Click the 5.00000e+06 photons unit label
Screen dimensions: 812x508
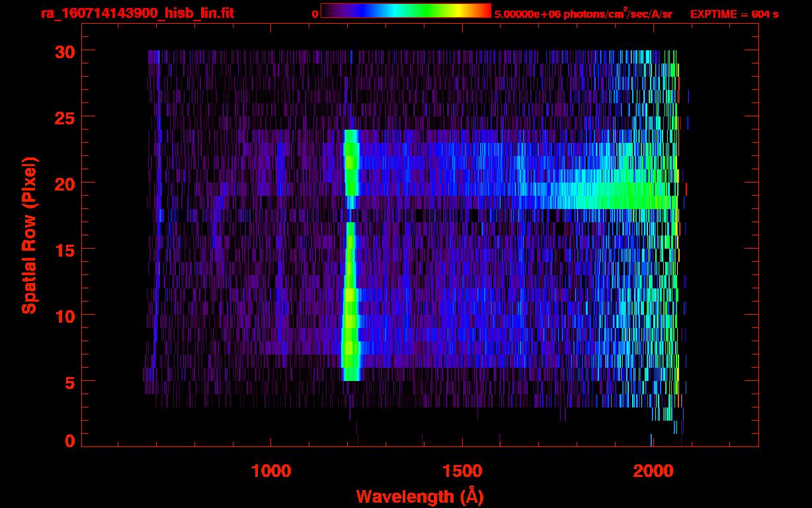coord(583,14)
